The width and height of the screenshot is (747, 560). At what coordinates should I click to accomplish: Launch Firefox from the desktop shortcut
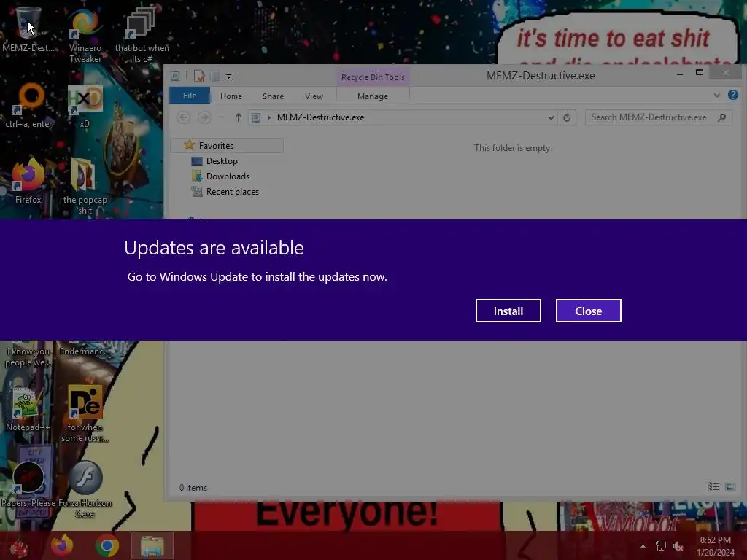[x=28, y=181]
